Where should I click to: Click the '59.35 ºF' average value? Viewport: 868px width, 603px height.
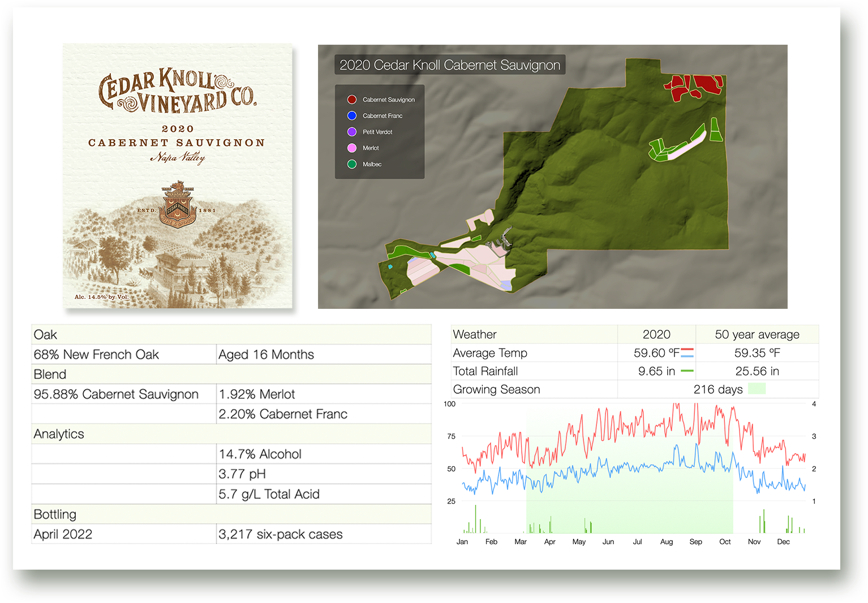point(757,352)
